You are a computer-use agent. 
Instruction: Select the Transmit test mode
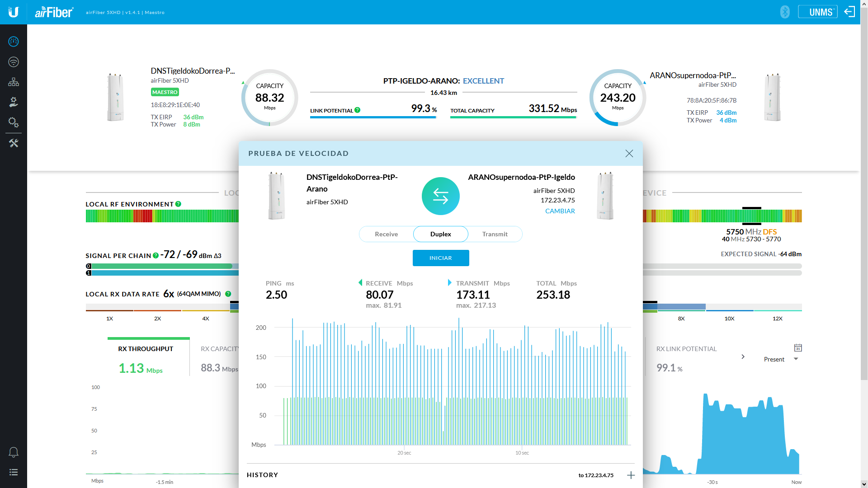[x=495, y=234]
